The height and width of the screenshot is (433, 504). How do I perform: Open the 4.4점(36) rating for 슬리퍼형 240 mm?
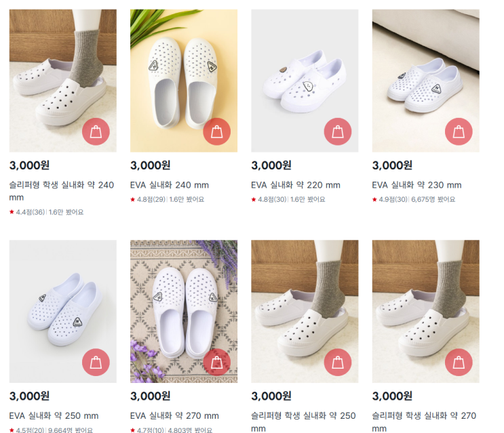click(x=31, y=212)
